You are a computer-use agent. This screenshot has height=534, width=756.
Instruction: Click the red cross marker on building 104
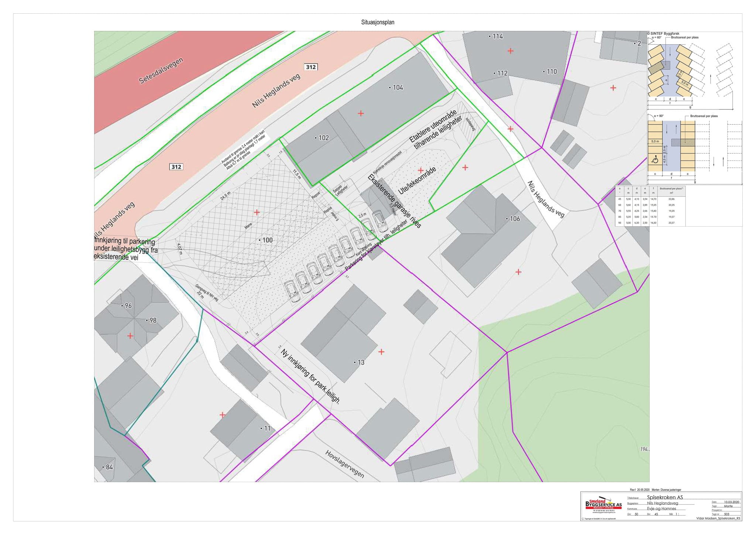361,113
